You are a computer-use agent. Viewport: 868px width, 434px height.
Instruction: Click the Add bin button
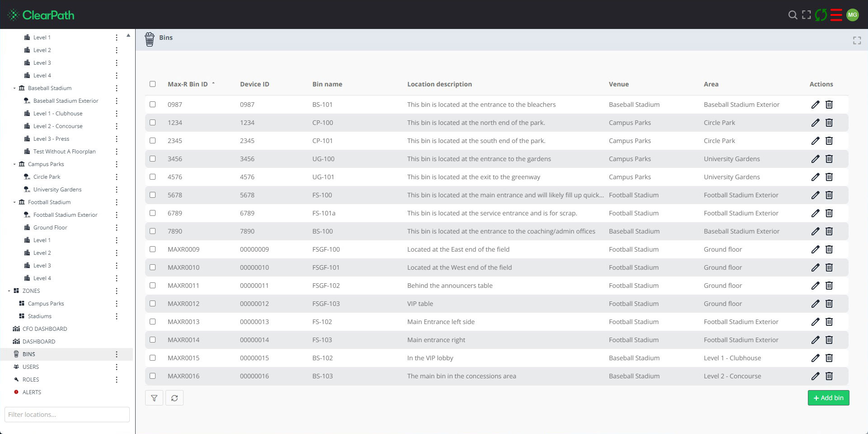tap(828, 398)
